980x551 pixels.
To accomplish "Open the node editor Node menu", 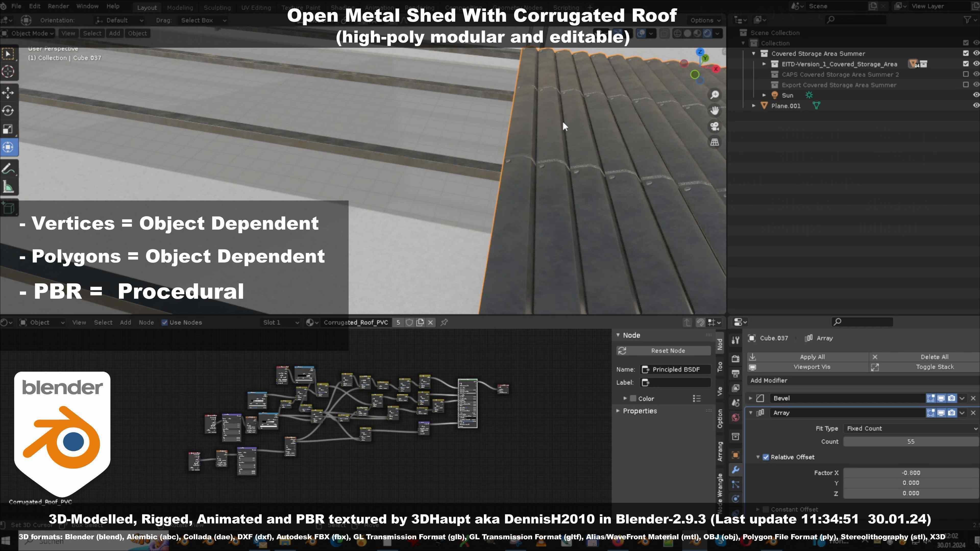I will (146, 322).
